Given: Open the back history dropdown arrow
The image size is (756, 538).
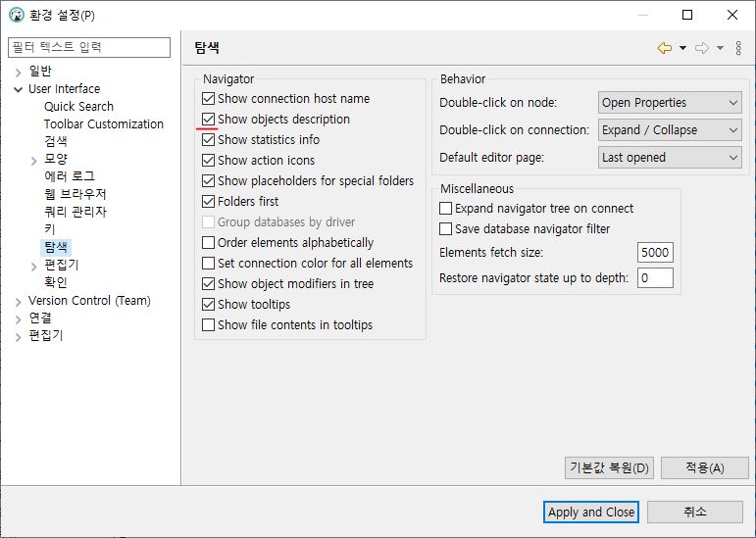Looking at the screenshot, I should click(682, 48).
